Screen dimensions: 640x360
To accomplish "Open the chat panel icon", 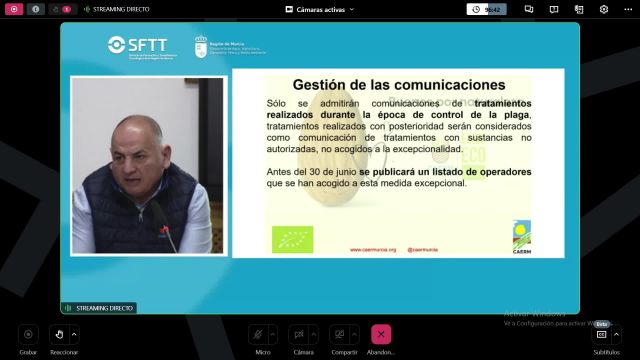I will coord(529,9).
